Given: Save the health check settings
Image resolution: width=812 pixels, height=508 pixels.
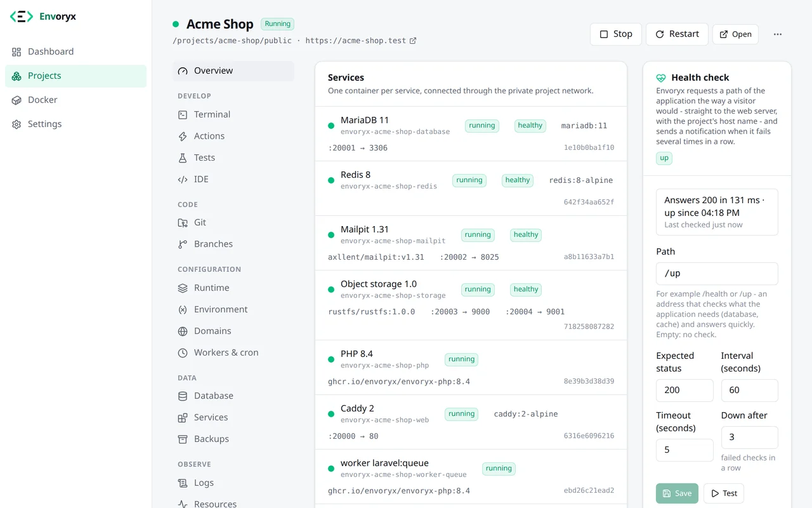Looking at the screenshot, I should point(677,493).
